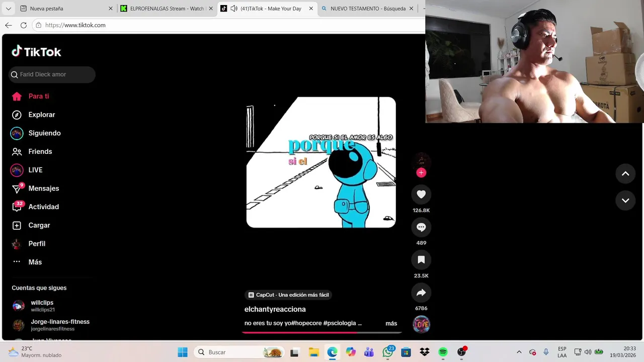
Task: Open Jorge-linares-fitness followed account
Action: (x=50, y=325)
